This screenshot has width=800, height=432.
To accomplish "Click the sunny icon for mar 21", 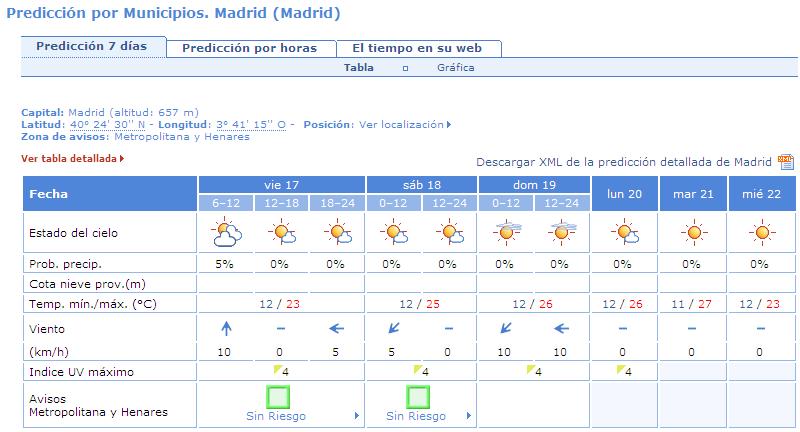I will (x=694, y=233).
